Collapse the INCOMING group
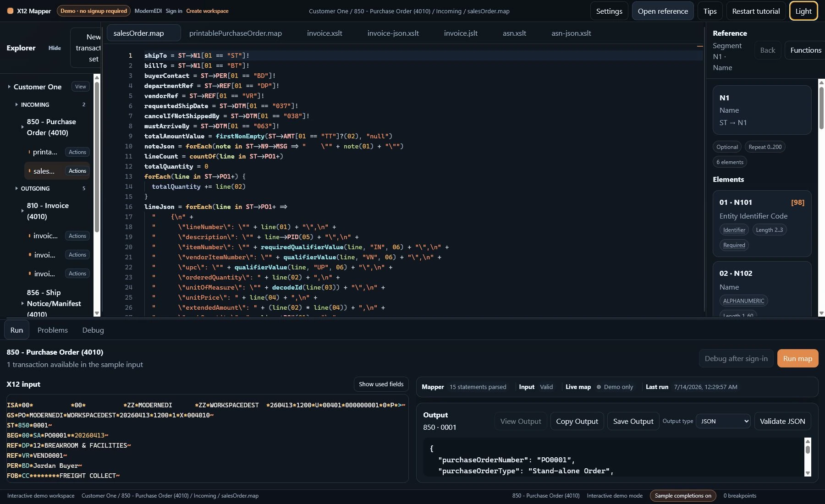The height and width of the screenshot is (504, 825). coord(16,104)
